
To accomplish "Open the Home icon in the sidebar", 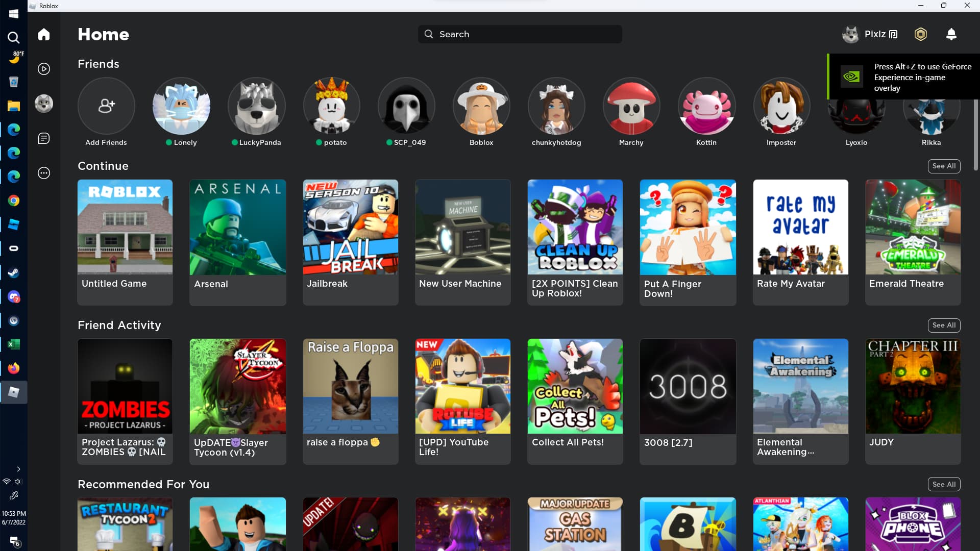I will (x=44, y=34).
